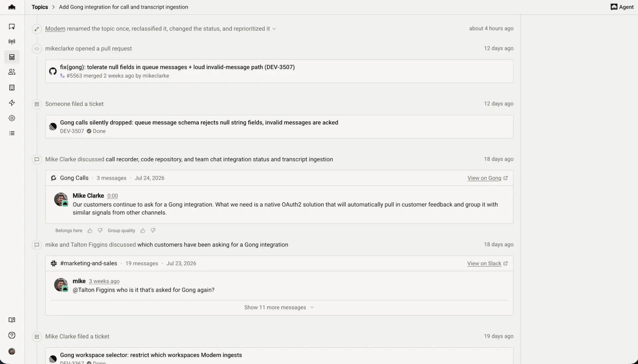Thumbs up for Belongs here

pos(90,231)
